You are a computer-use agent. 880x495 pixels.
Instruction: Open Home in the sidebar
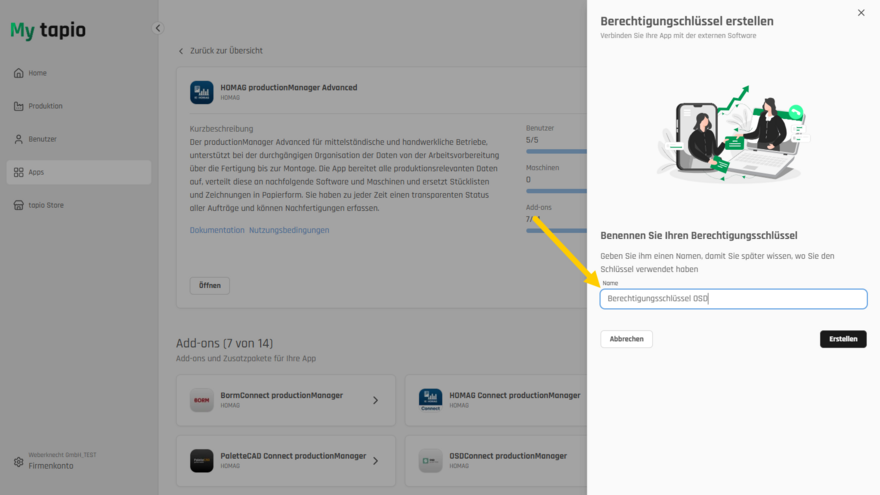click(x=79, y=73)
